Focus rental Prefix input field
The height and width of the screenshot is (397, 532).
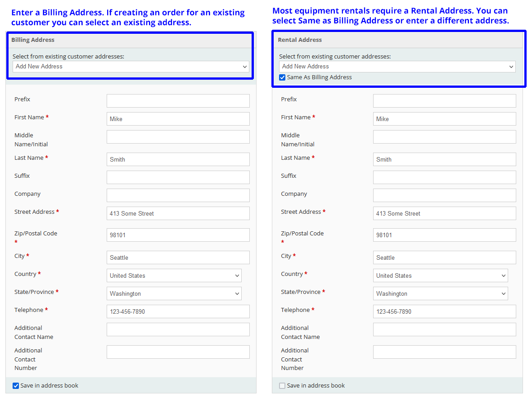444,101
